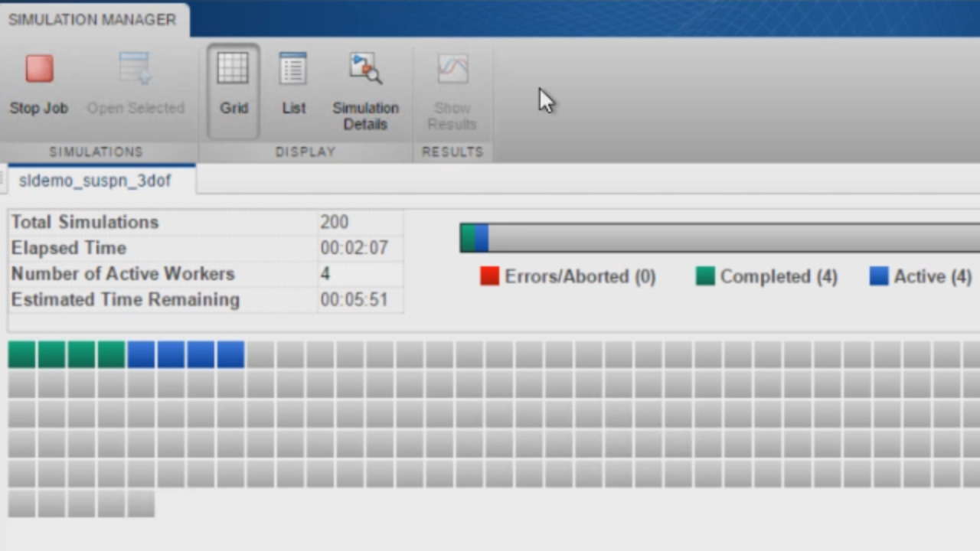This screenshot has width=980, height=551.
Task: Switch to Grid display view
Action: click(233, 70)
